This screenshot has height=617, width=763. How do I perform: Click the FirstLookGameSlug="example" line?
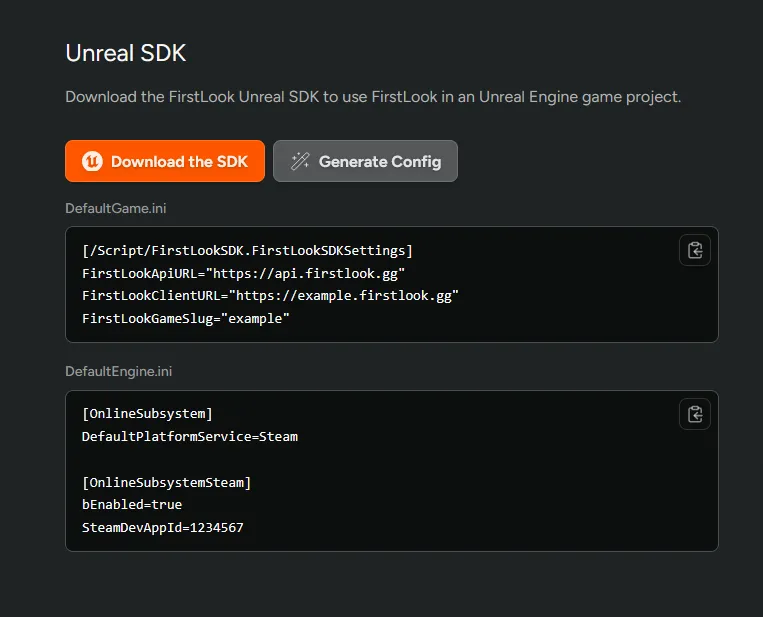(x=186, y=319)
